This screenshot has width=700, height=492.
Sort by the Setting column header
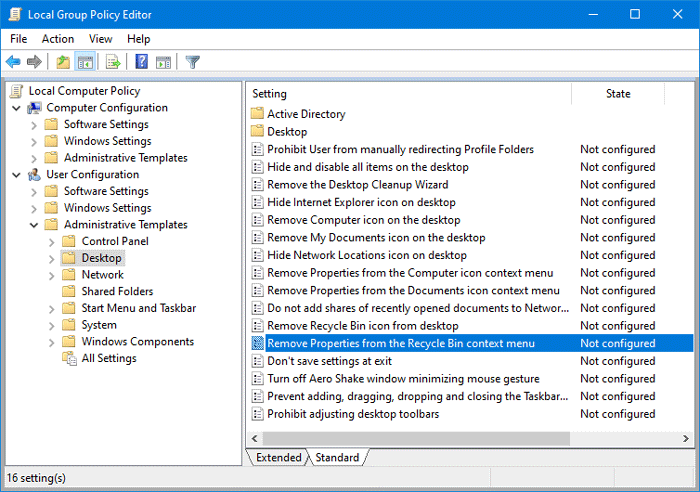point(409,94)
